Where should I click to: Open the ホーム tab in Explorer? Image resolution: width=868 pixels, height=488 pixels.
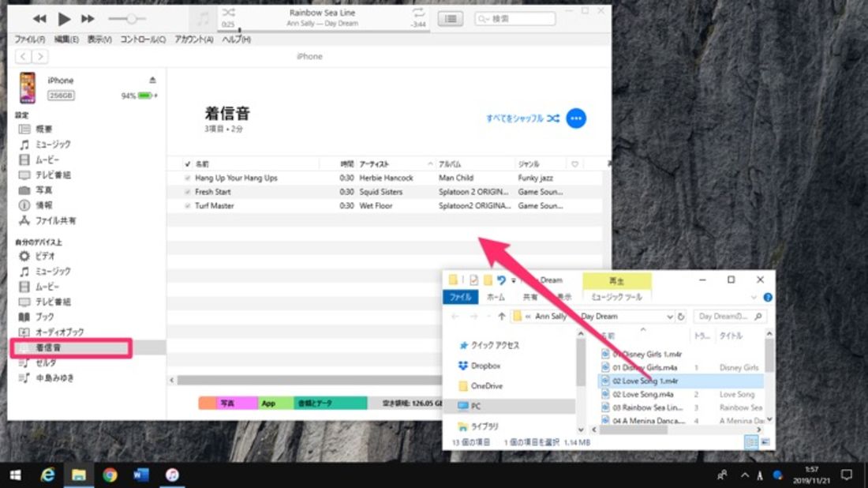496,298
